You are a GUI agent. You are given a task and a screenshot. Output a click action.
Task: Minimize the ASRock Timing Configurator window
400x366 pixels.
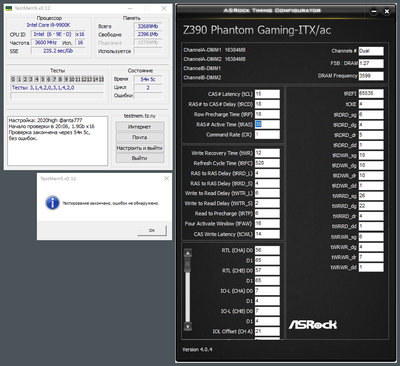374,12
